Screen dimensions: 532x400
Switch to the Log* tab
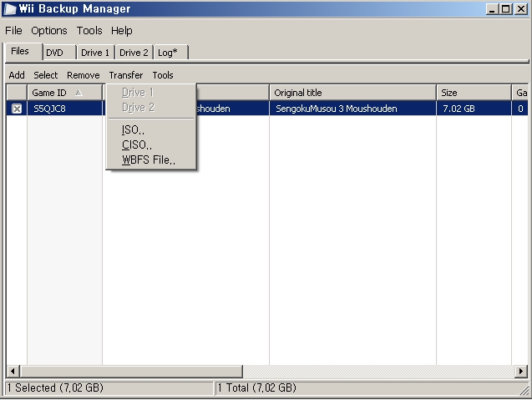(x=170, y=53)
